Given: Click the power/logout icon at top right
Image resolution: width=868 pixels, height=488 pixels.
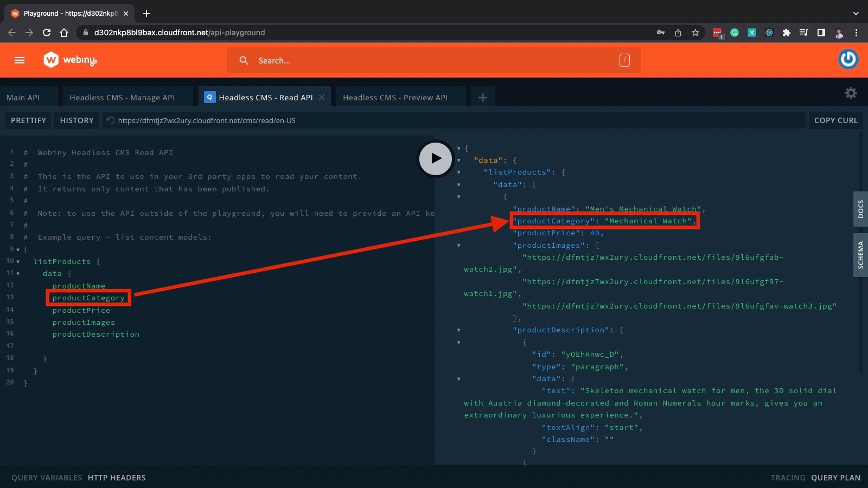Looking at the screenshot, I should pos(848,60).
